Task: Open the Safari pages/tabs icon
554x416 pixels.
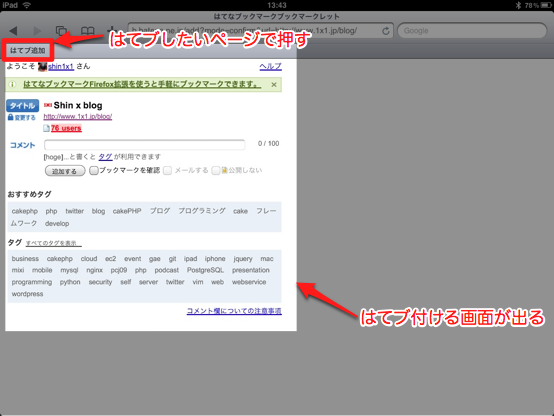Action: [x=61, y=31]
